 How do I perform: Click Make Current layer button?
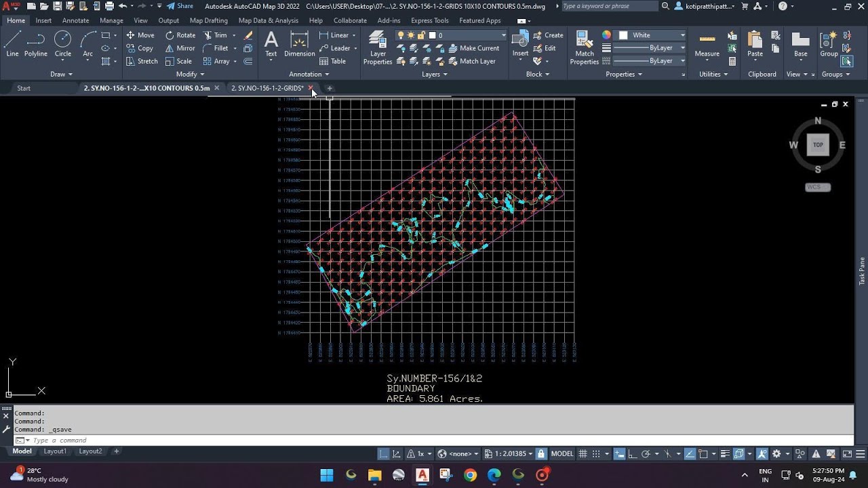474,48
